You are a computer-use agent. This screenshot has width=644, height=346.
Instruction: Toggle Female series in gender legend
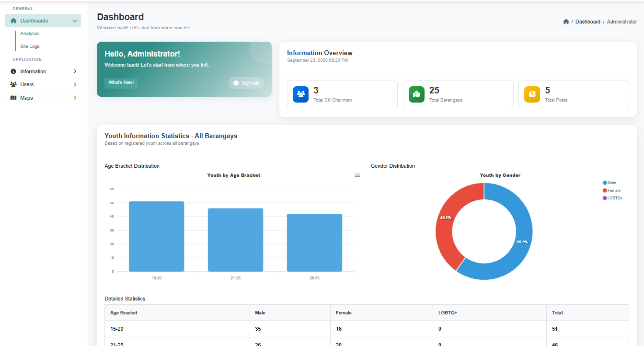point(613,190)
